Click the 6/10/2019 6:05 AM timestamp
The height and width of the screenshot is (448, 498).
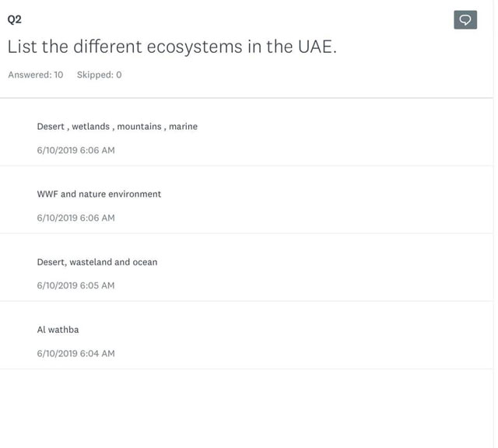75,285
